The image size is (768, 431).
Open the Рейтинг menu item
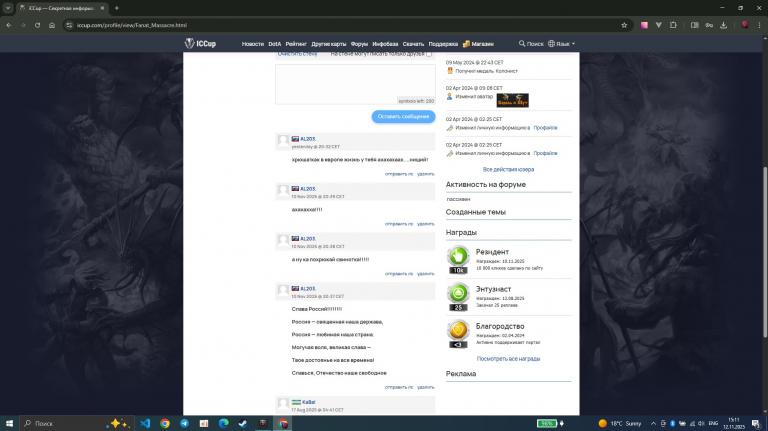[x=296, y=44]
